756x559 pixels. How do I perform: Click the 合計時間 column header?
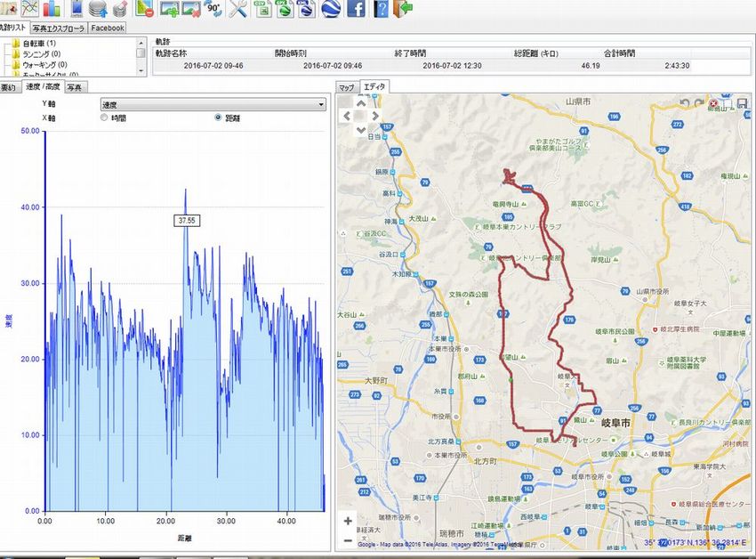(x=619, y=53)
